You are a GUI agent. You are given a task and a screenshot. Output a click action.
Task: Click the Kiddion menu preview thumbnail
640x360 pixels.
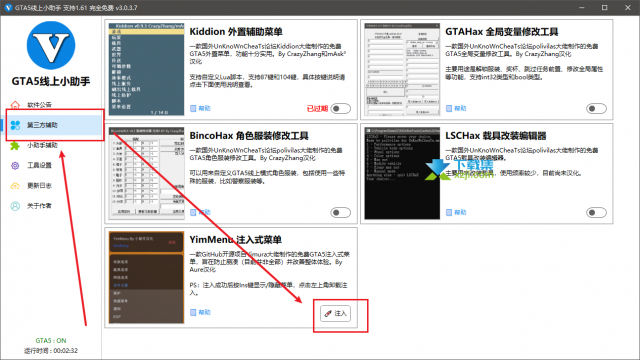147,69
